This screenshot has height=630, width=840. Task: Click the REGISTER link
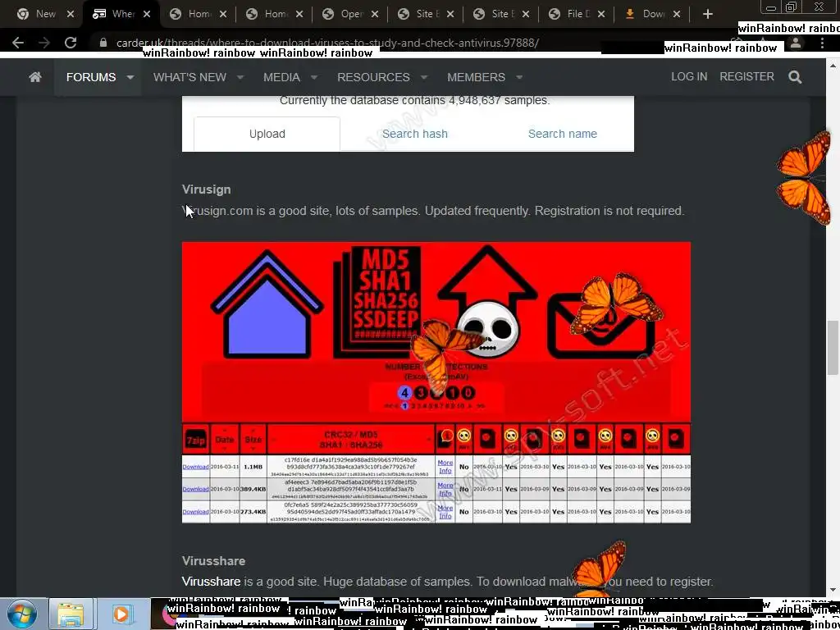pyautogui.click(x=746, y=76)
